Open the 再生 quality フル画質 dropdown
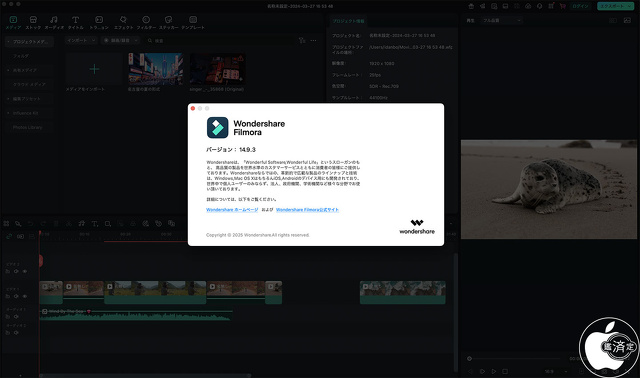Screen dimensions: 640x378 (x=502, y=20)
